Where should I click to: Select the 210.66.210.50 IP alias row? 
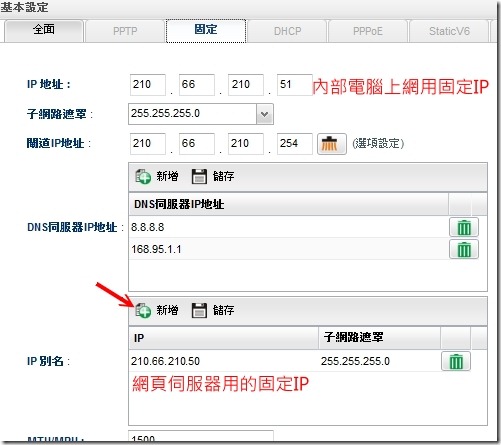285,361
